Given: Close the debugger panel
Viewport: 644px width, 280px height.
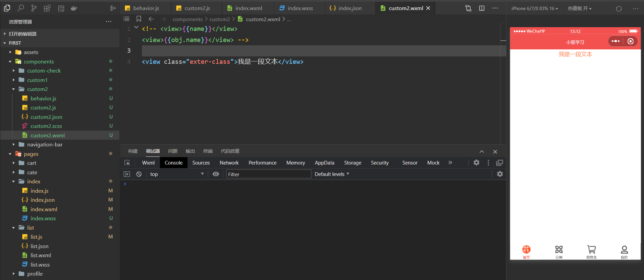Looking at the screenshot, I should click(x=495, y=152).
